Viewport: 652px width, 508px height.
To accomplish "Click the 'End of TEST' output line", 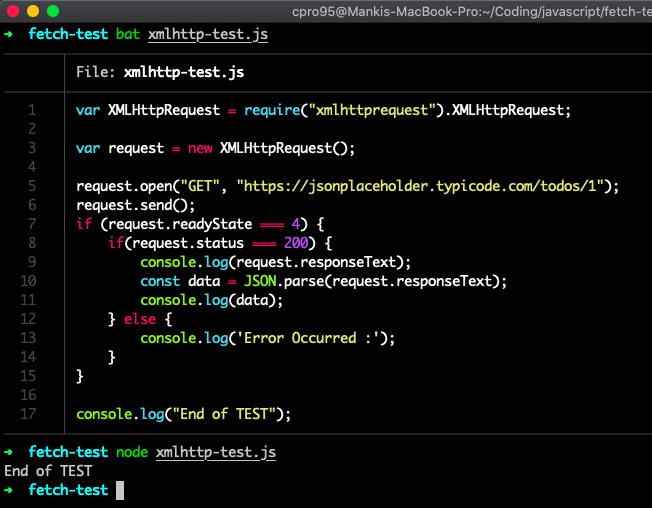I will pos(48,471).
